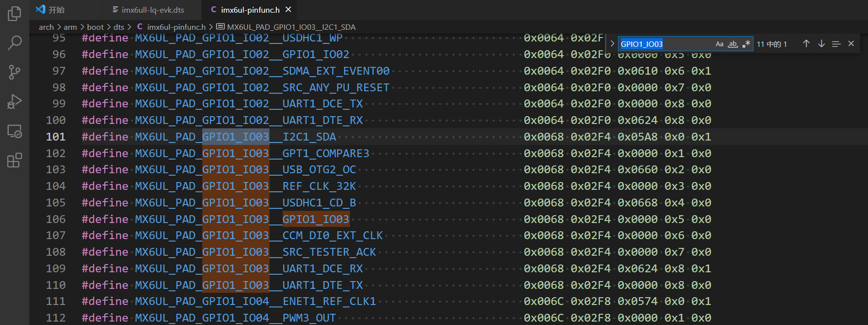Toggle Use Regular Expression in find widget
This screenshot has height=325, width=868.
pyautogui.click(x=746, y=44)
